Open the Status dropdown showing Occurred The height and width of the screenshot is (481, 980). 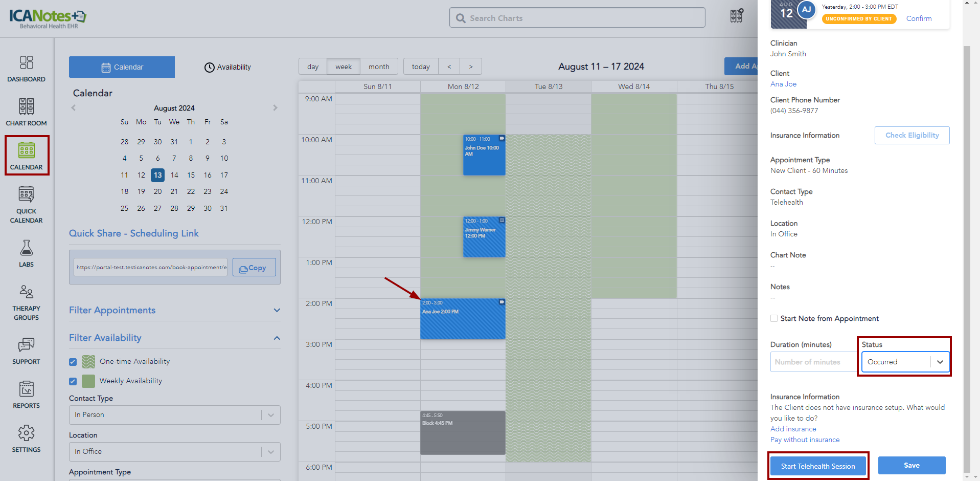905,362
